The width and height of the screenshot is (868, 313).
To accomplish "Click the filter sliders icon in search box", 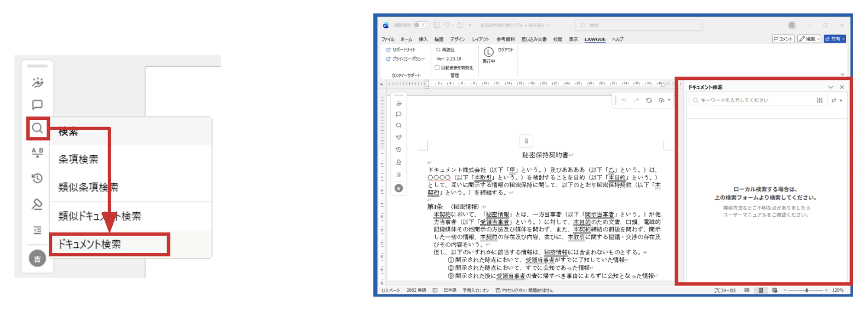I will (x=820, y=101).
